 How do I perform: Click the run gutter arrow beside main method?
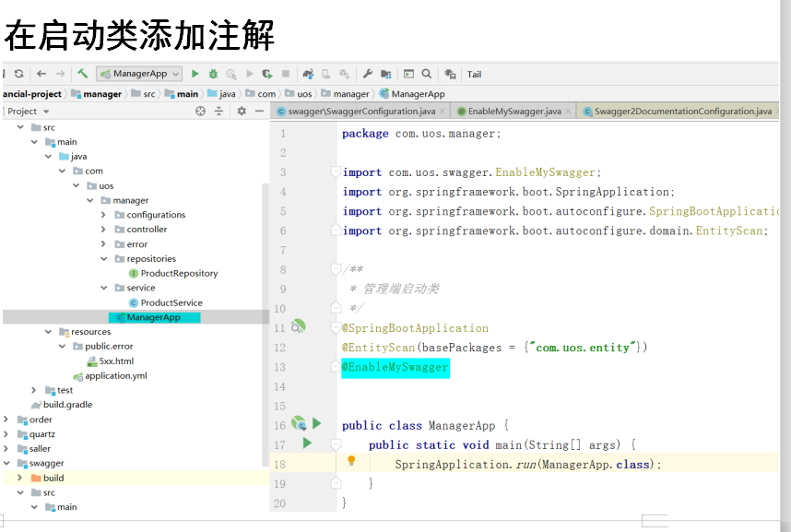pyautogui.click(x=307, y=443)
